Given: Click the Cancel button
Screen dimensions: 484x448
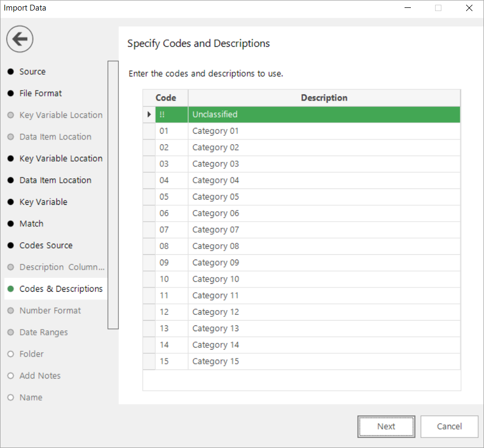Looking at the screenshot, I should point(449,426).
